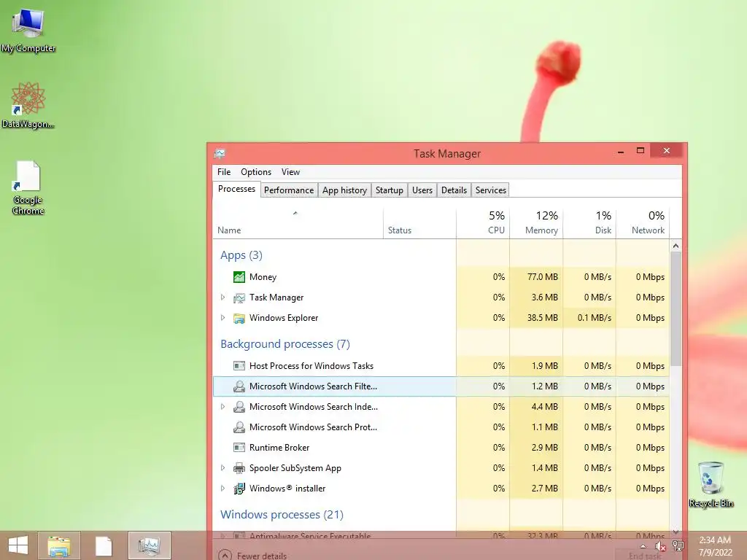Open the Windows Start button
747x560 pixels.
coord(18,545)
